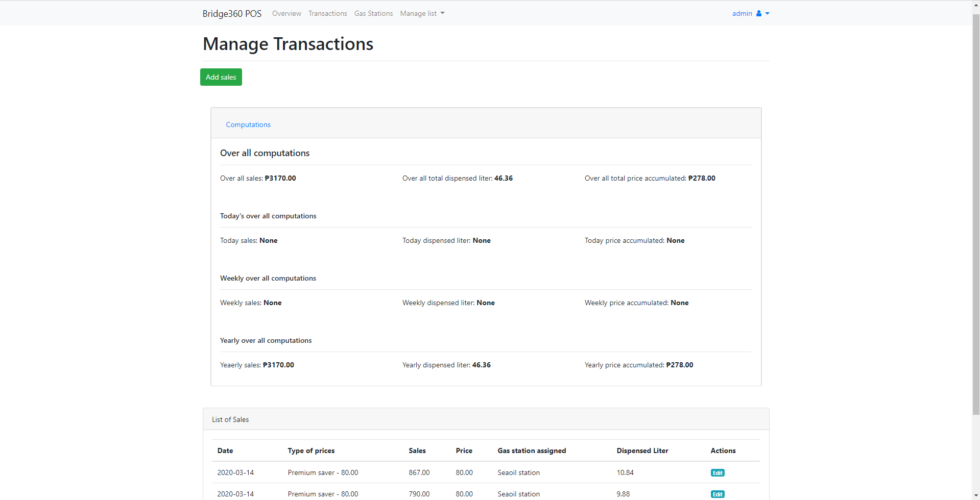Click the Actions column header
This screenshot has height=500, width=980.
click(x=723, y=451)
